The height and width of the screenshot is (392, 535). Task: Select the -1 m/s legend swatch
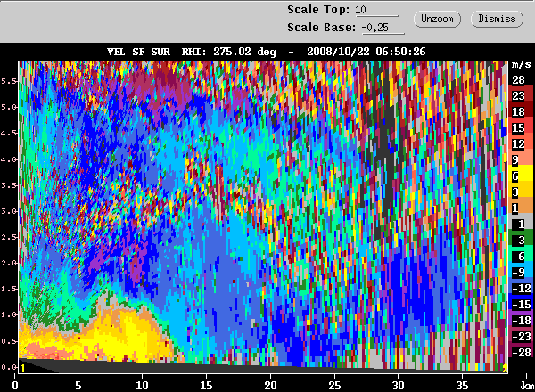click(x=521, y=224)
